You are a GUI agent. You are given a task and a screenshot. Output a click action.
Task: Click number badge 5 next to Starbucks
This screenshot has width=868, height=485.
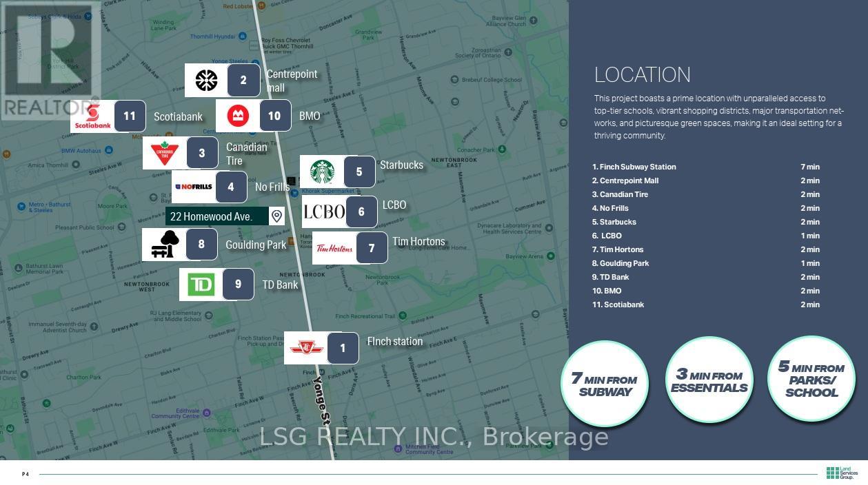[x=359, y=172]
